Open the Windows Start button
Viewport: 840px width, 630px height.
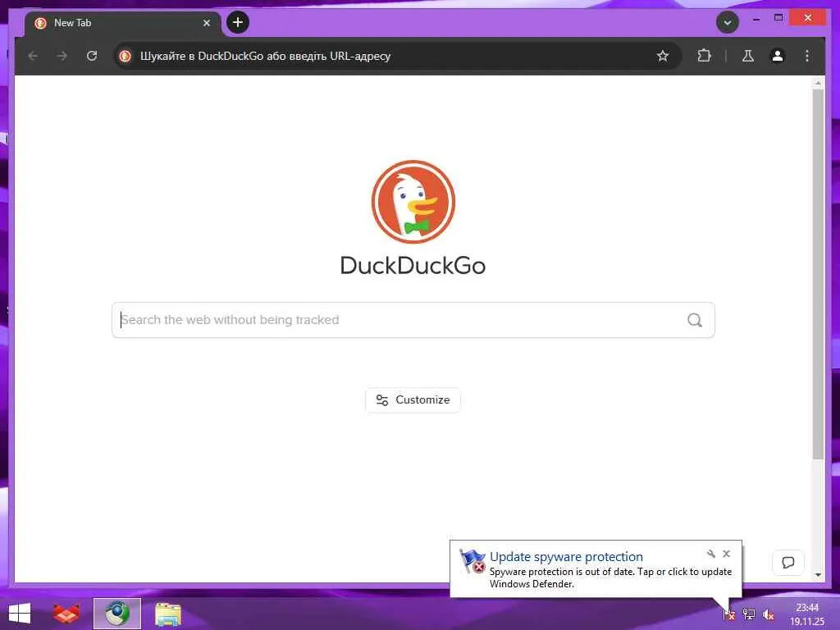(x=20, y=614)
